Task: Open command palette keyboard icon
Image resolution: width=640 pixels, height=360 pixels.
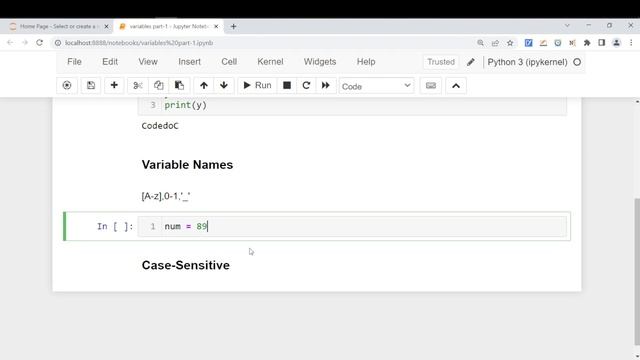Action: coord(431,86)
